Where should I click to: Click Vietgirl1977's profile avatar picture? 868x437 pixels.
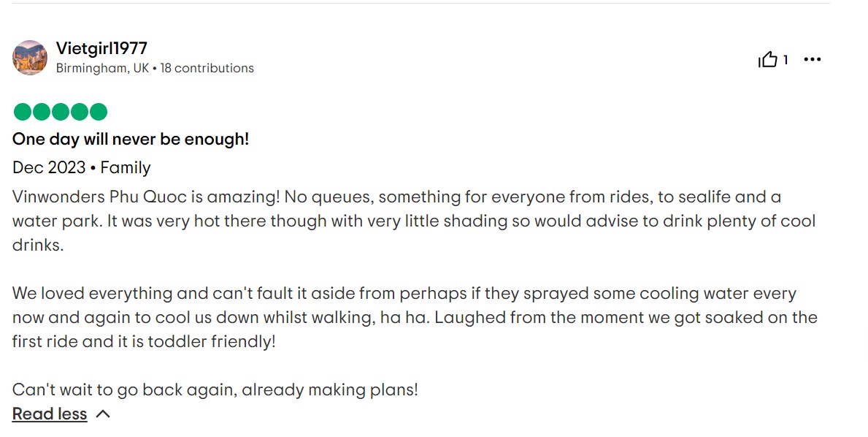[29, 57]
